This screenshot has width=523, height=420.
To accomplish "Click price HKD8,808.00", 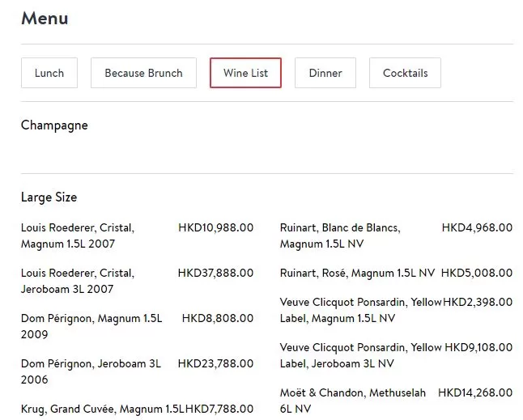I will point(218,318).
